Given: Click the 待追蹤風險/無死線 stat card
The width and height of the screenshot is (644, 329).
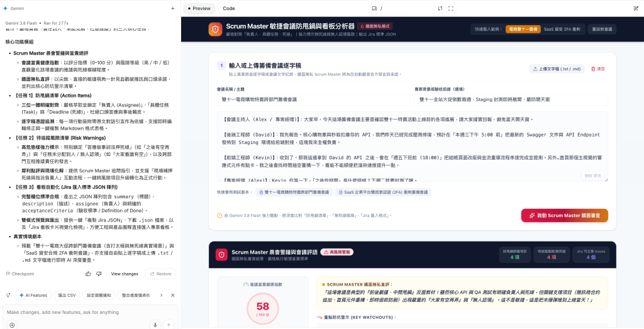Looking at the screenshot, I should (x=551, y=254).
